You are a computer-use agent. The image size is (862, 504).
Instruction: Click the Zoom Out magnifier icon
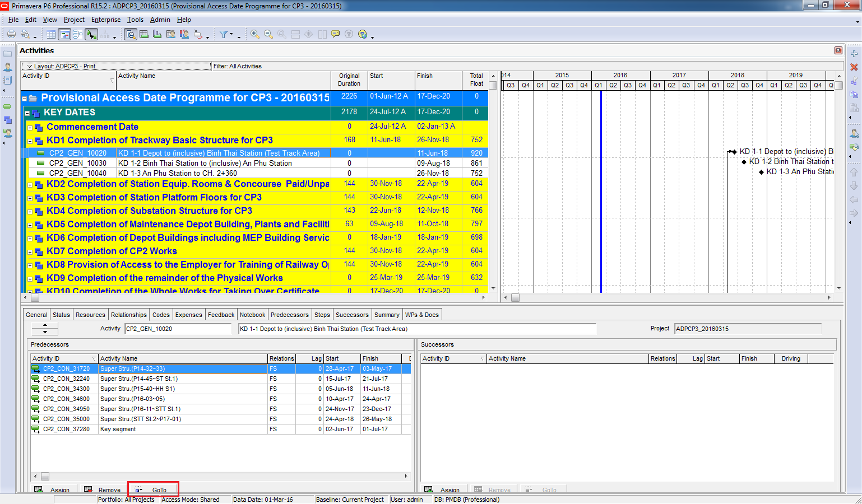point(268,34)
